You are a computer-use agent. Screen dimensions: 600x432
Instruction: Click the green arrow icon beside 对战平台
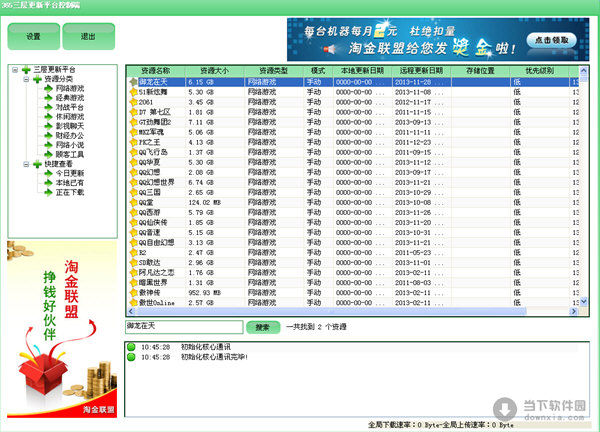tap(48, 107)
